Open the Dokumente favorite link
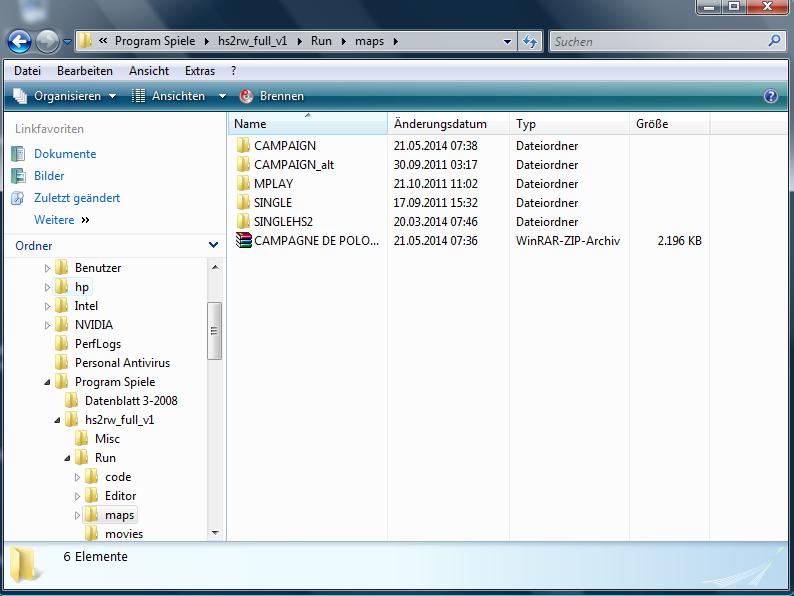Image resolution: width=794 pixels, height=596 pixels. coord(65,154)
